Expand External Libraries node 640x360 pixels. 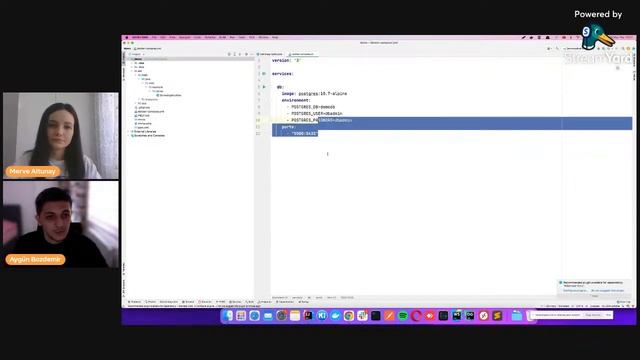129,132
